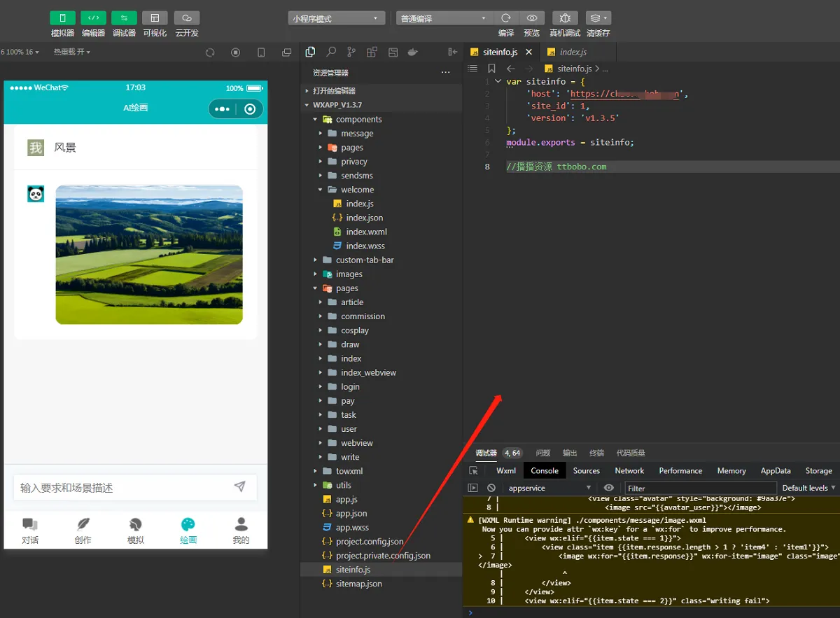Click the clear console icon beside appservice
The height and width of the screenshot is (618, 840).
[x=491, y=488]
